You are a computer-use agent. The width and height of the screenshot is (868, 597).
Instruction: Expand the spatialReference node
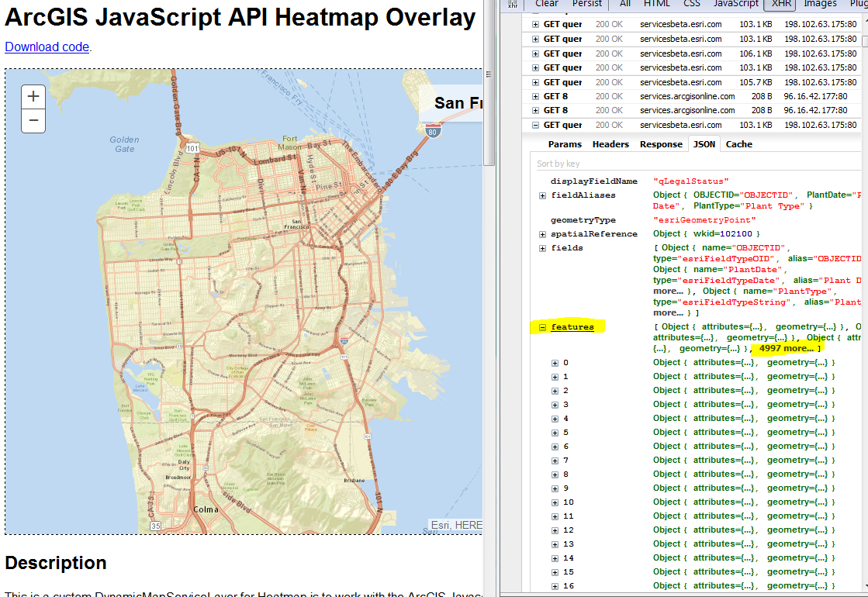pos(542,234)
